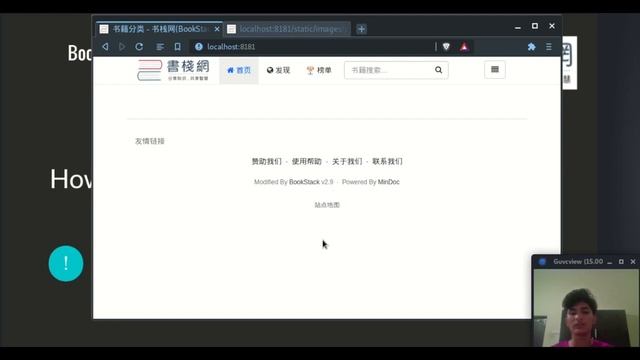Open the 使用帮助 link
The height and width of the screenshot is (360, 640).
pyautogui.click(x=307, y=162)
